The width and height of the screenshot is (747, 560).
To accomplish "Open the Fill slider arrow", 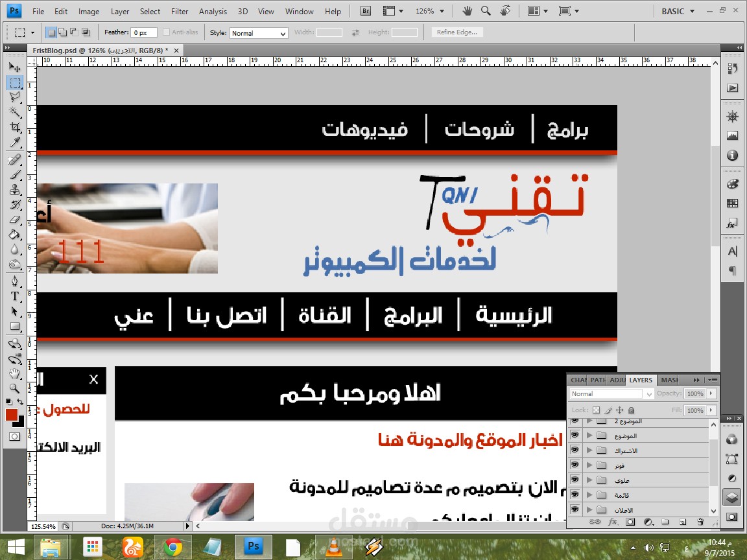I will pyautogui.click(x=711, y=410).
